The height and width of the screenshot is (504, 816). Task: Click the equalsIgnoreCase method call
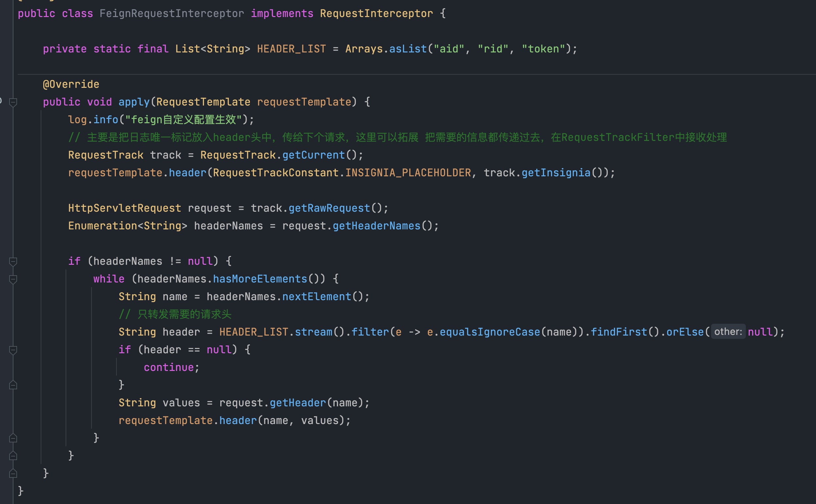pyautogui.click(x=490, y=332)
